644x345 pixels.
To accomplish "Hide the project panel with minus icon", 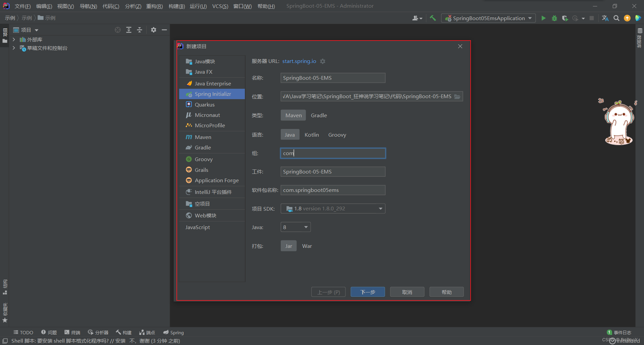I will (x=164, y=30).
